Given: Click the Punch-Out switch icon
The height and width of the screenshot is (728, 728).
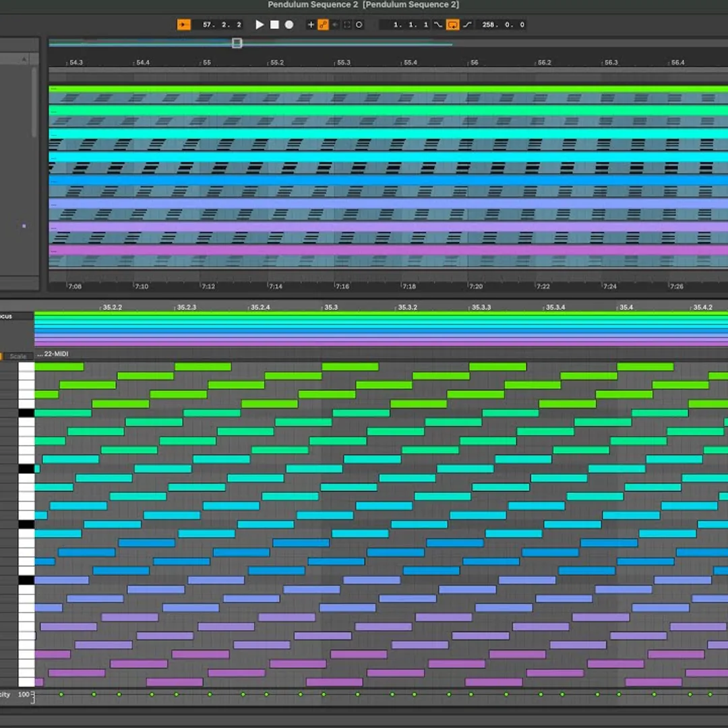Looking at the screenshot, I should click(467, 25).
